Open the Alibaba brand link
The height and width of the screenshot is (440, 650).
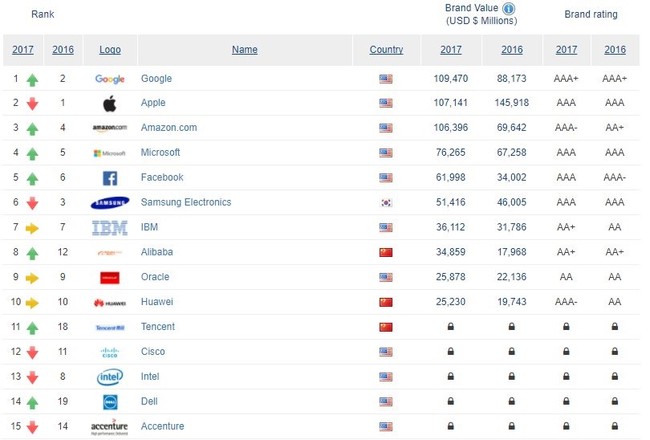(157, 252)
